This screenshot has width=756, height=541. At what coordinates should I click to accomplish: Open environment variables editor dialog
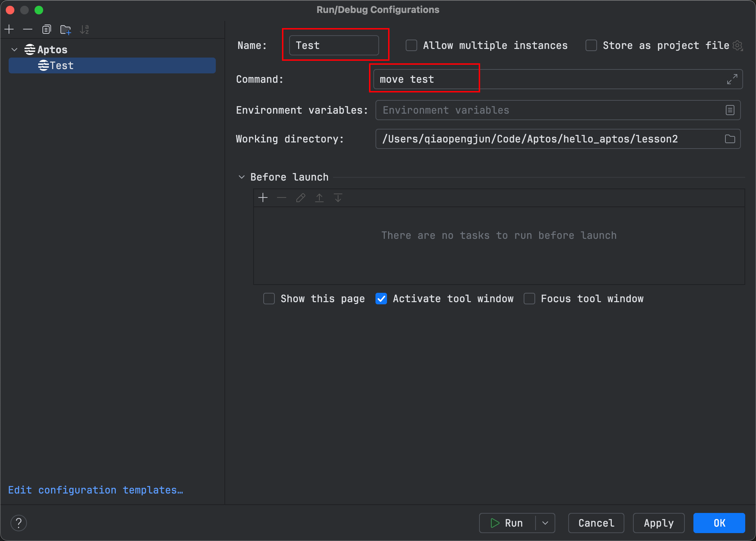[x=730, y=110]
